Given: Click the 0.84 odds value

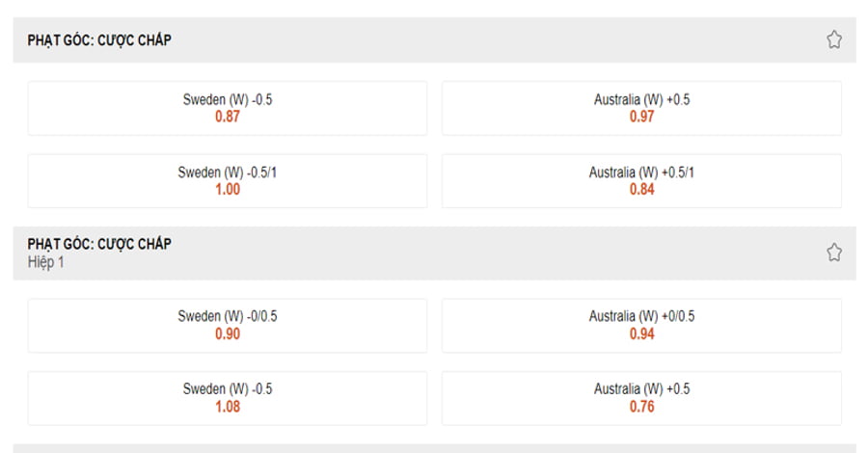Looking at the screenshot, I should [641, 189].
